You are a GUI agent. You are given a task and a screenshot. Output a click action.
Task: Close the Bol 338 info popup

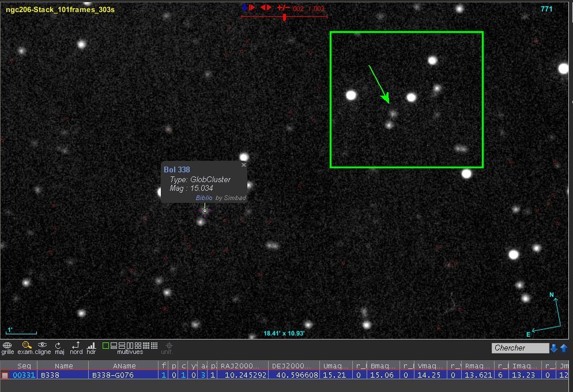coord(243,165)
